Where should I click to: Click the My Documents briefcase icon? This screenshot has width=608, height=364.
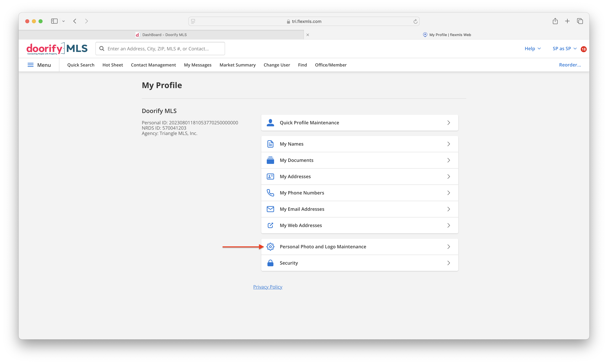(x=270, y=160)
